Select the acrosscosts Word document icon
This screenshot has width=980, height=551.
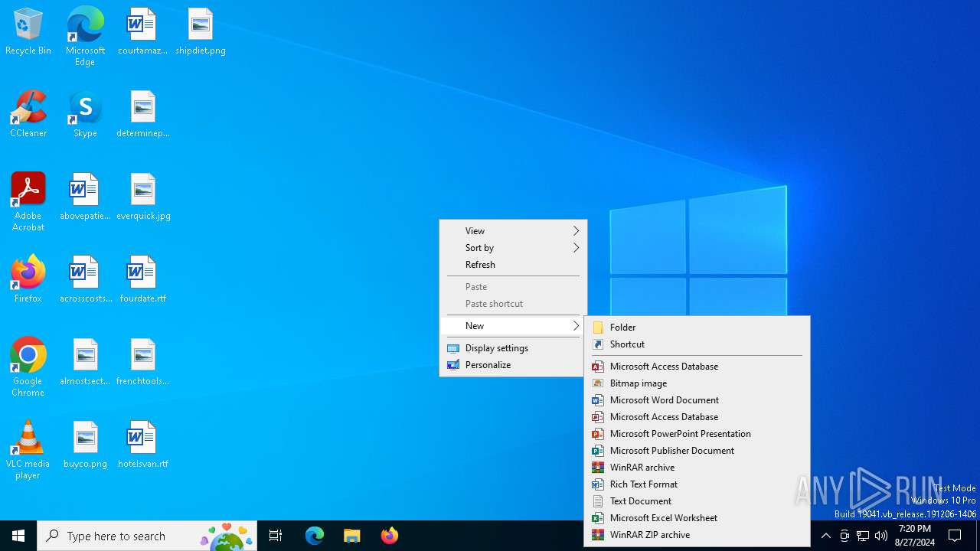pos(85,280)
